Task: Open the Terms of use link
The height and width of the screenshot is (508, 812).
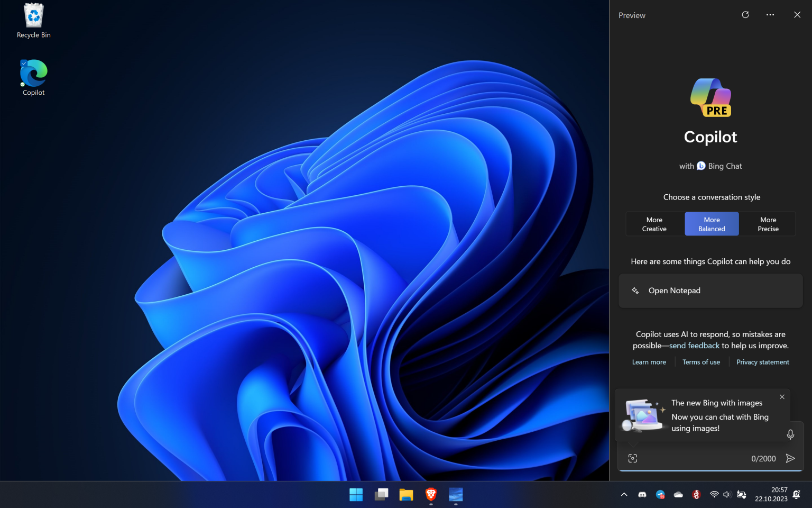Action: pyautogui.click(x=701, y=362)
